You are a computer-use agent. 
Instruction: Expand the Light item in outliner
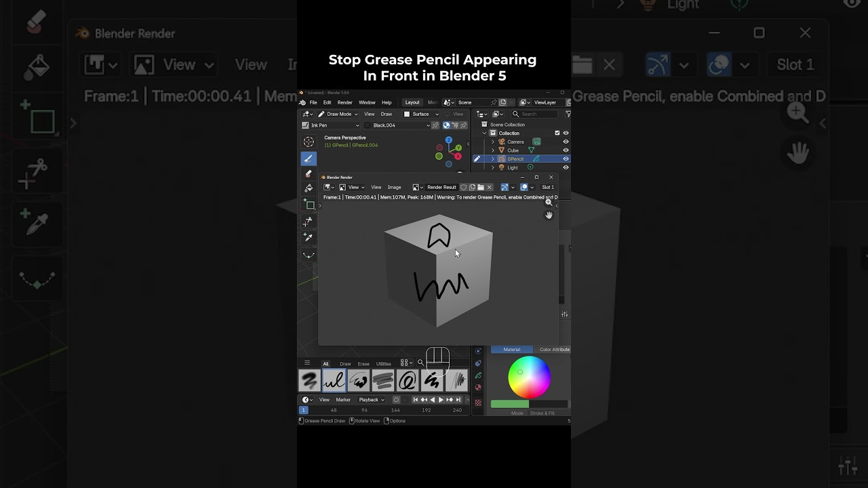tap(493, 167)
